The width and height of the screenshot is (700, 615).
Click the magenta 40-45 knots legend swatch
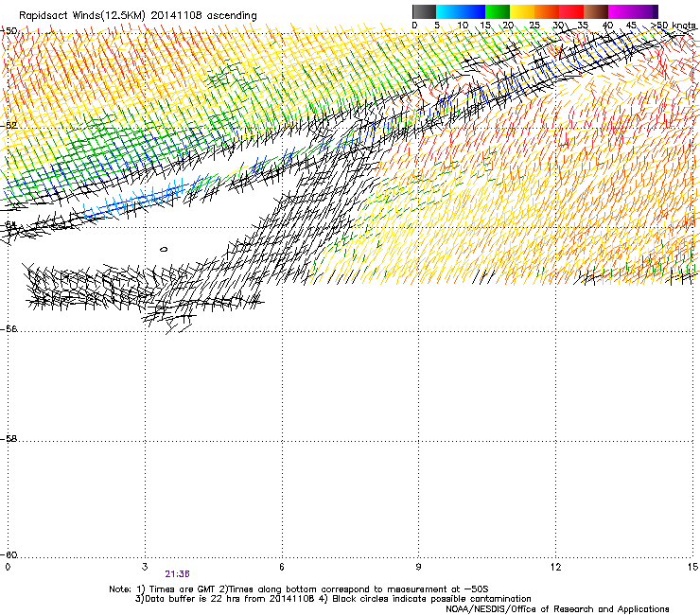tap(621, 11)
